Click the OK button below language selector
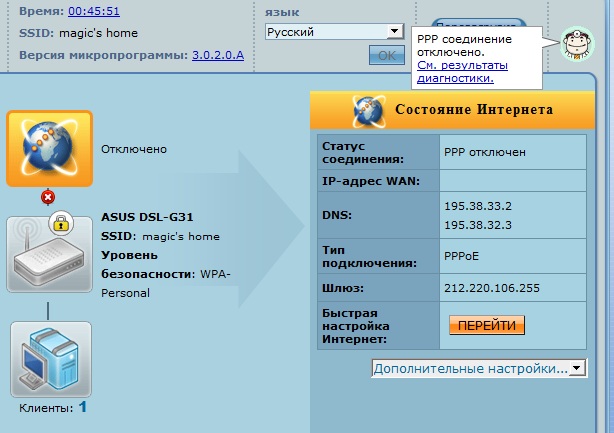This screenshot has width=614, height=433. [x=386, y=55]
